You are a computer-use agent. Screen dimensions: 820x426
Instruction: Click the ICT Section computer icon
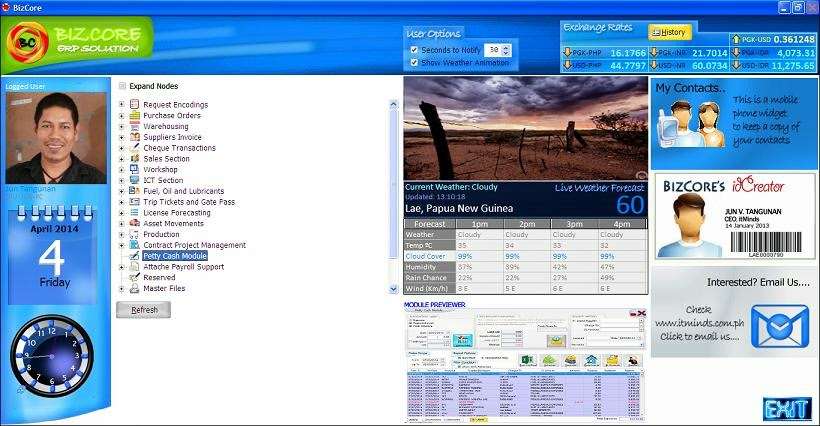pos(134,180)
